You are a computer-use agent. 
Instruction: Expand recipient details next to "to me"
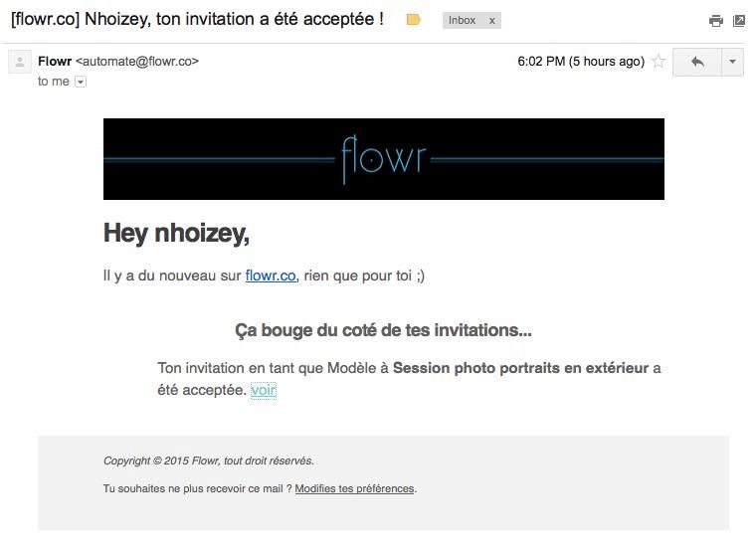pos(81,82)
